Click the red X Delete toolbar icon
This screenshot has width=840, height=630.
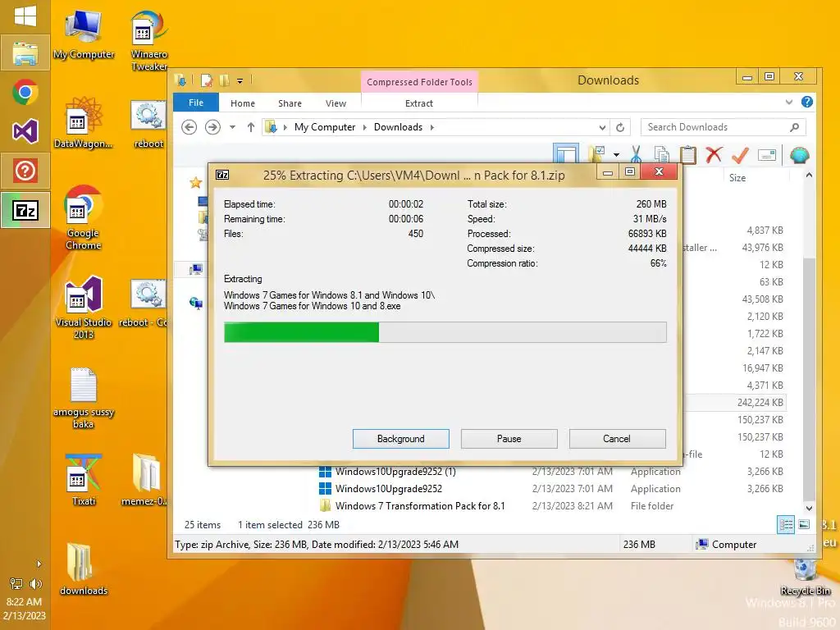[714, 155]
